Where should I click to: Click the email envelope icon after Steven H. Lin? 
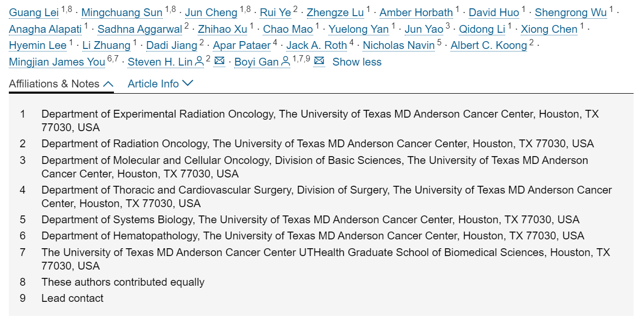(x=220, y=61)
